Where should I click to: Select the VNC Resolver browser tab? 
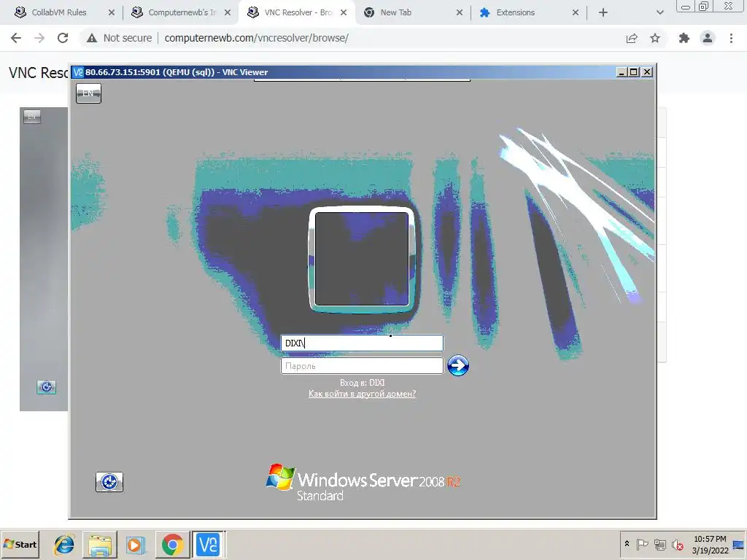pyautogui.click(x=298, y=12)
